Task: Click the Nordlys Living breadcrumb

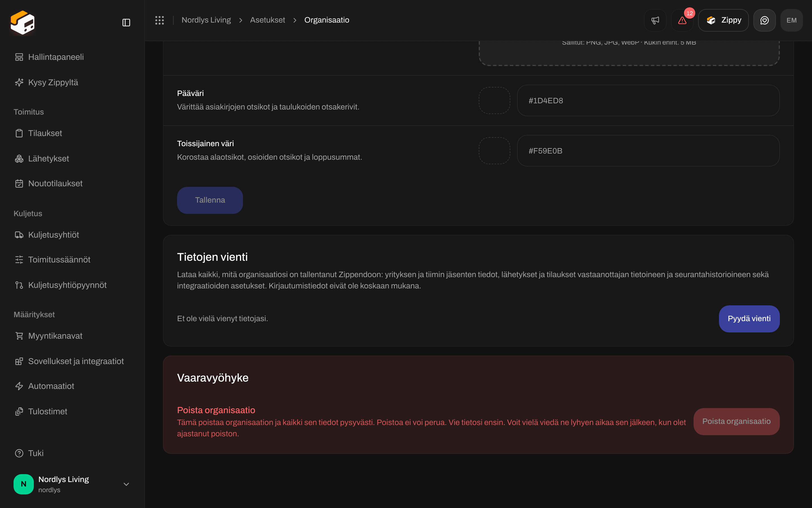Action: (206, 20)
